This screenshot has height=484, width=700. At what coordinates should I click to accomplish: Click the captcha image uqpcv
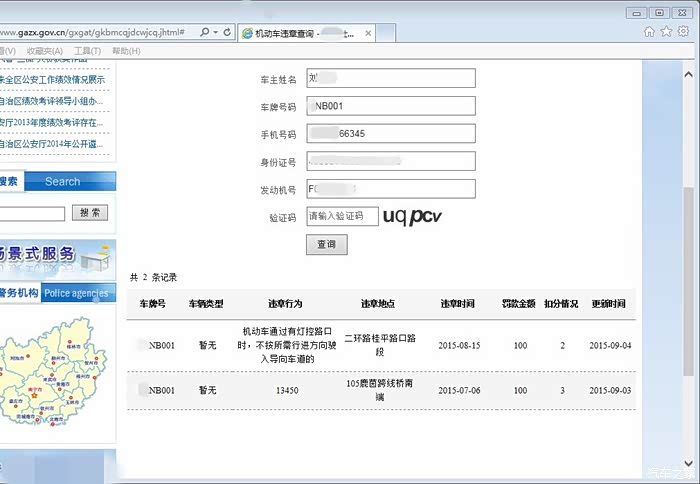(x=412, y=215)
